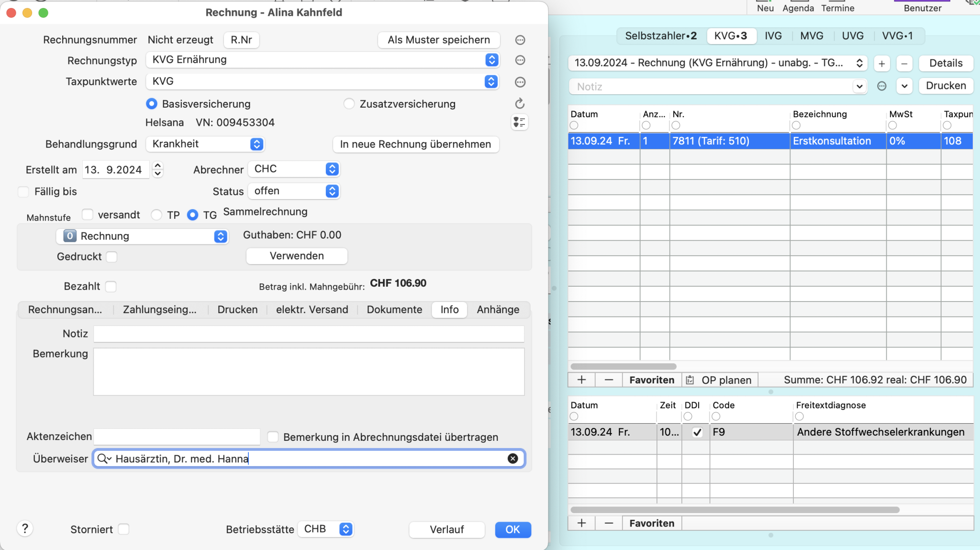Adjust Erstellt am date stepper
This screenshot has height=550, width=980.
tap(157, 169)
